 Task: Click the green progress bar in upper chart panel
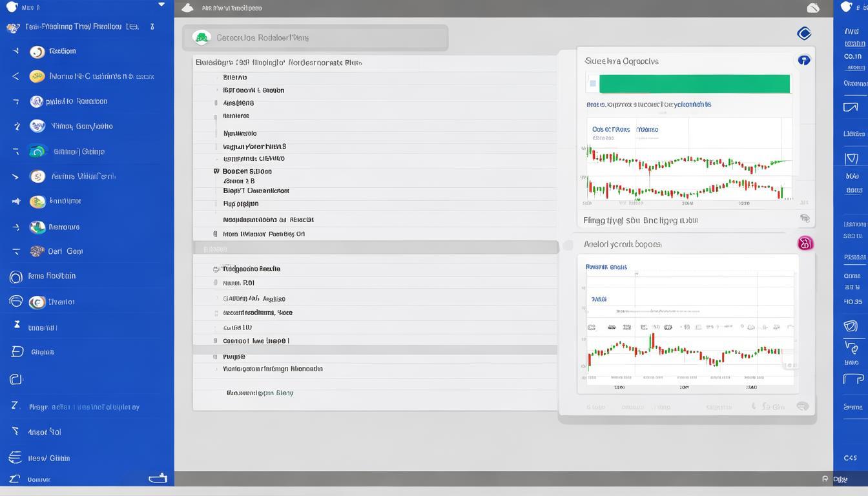pos(694,84)
